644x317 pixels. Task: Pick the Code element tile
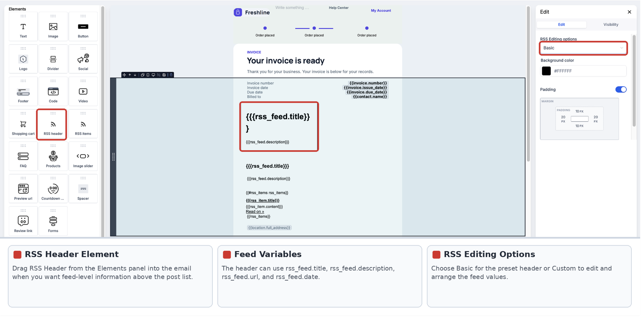click(53, 92)
